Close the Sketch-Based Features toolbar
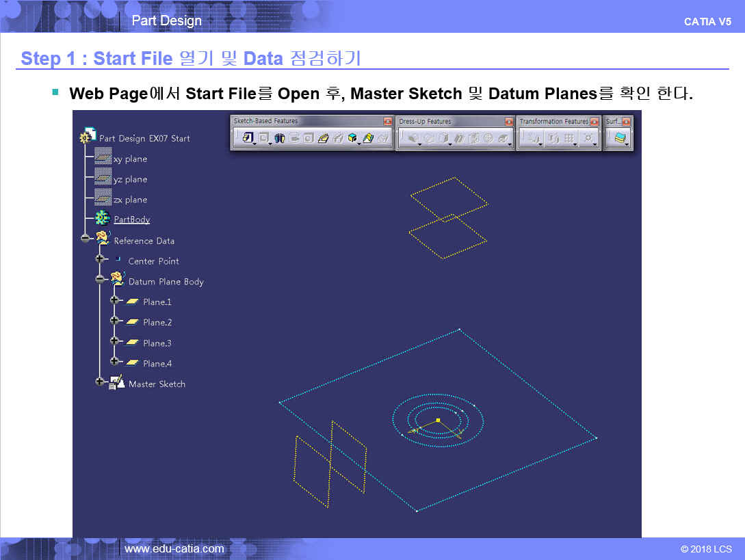The width and height of the screenshot is (745, 560). (388, 122)
